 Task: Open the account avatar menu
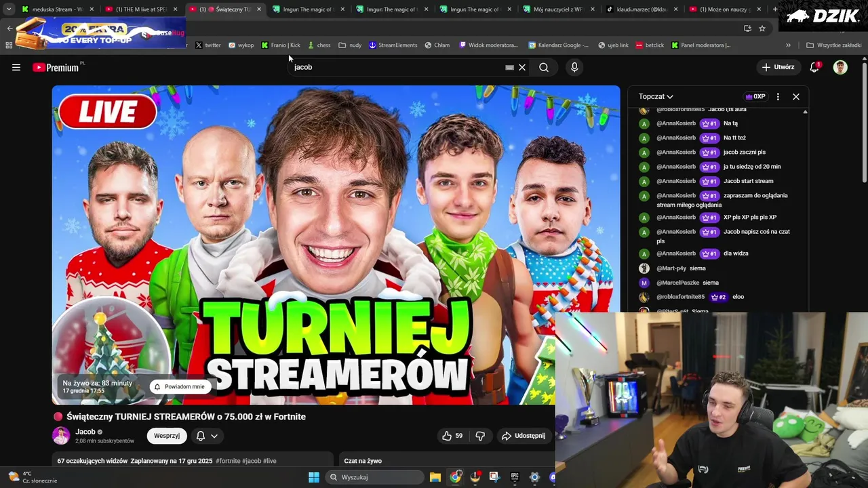point(840,67)
